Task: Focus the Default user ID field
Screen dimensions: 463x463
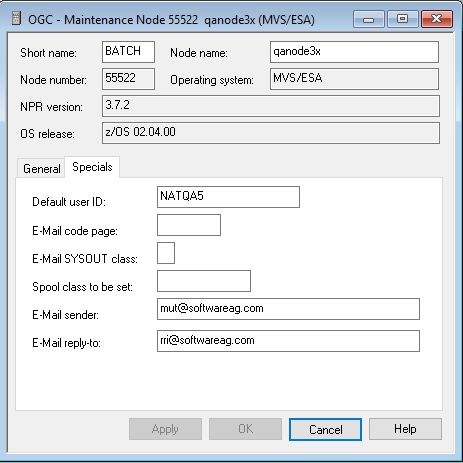Action: tap(228, 197)
